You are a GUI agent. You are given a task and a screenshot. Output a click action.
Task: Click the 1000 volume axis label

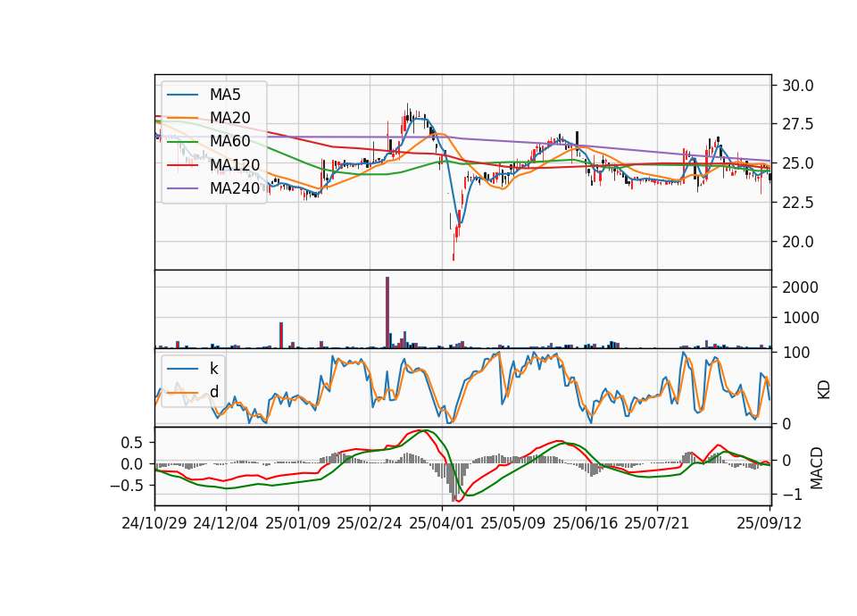[x=800, y=318]
